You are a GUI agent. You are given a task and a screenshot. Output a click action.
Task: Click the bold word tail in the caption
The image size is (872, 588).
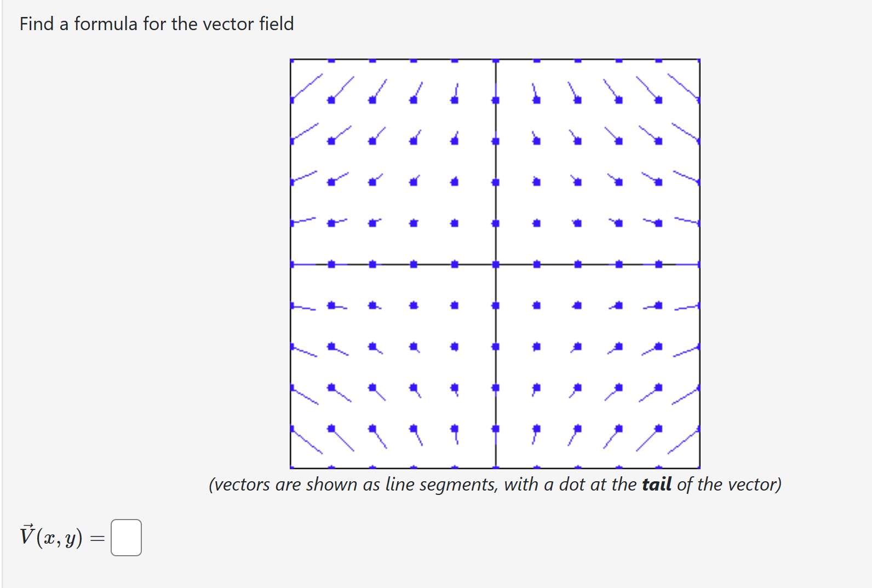(x=656, y=485)
